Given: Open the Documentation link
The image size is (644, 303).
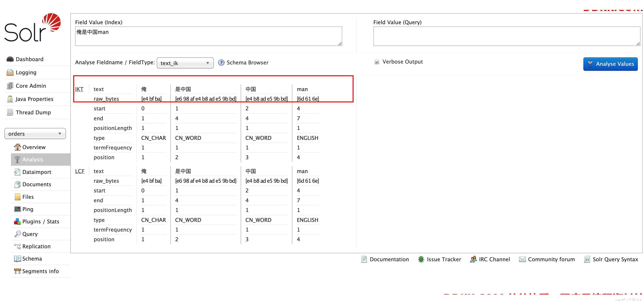Looking at the screenshot, I should [389, 259].
